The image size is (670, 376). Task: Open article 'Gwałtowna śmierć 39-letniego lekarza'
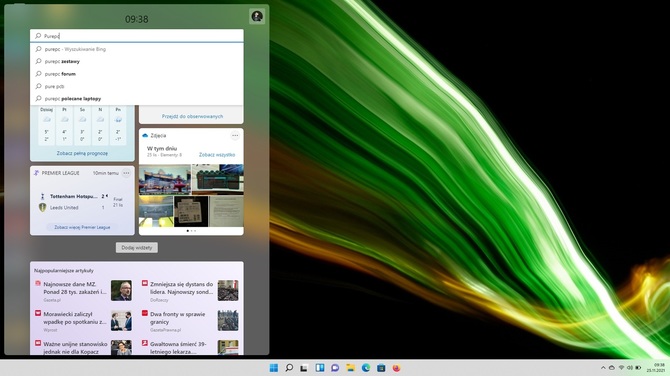(x=178, y=348)
